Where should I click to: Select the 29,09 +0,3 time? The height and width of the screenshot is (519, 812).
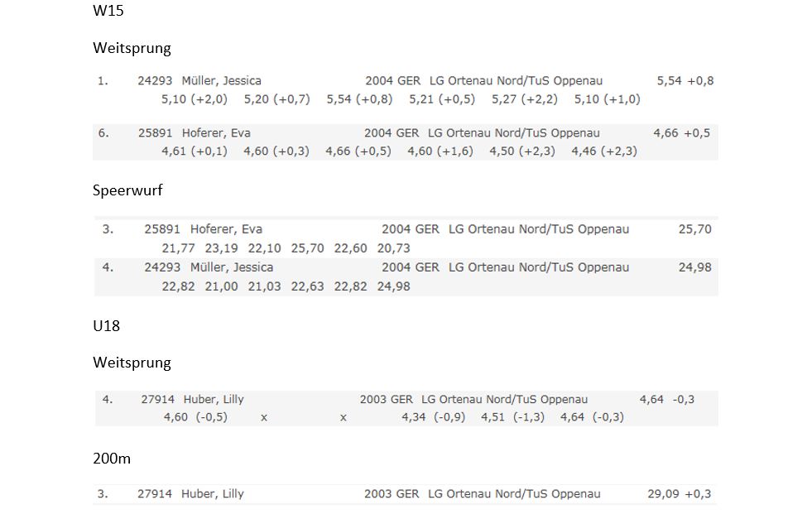tap(679, 494)
